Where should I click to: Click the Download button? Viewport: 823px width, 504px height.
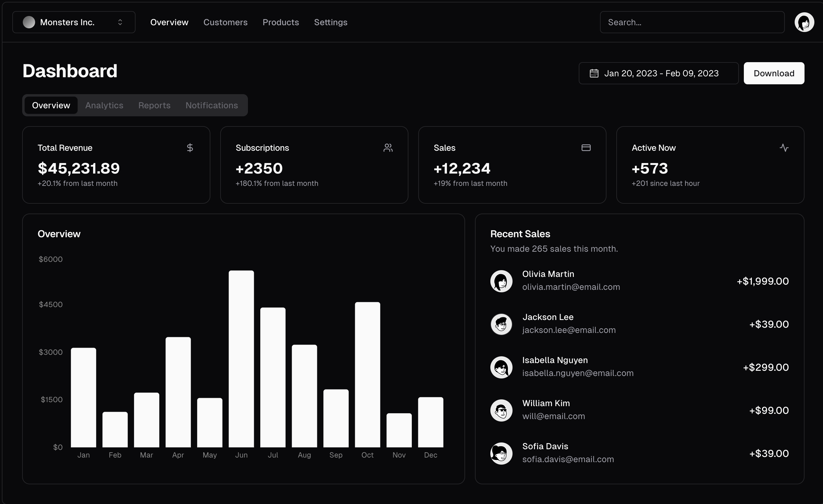[774, 73]
